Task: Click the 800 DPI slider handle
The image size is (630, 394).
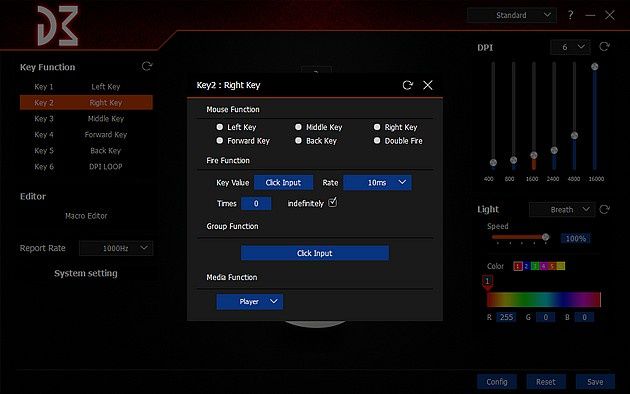Action: [513, 160]
